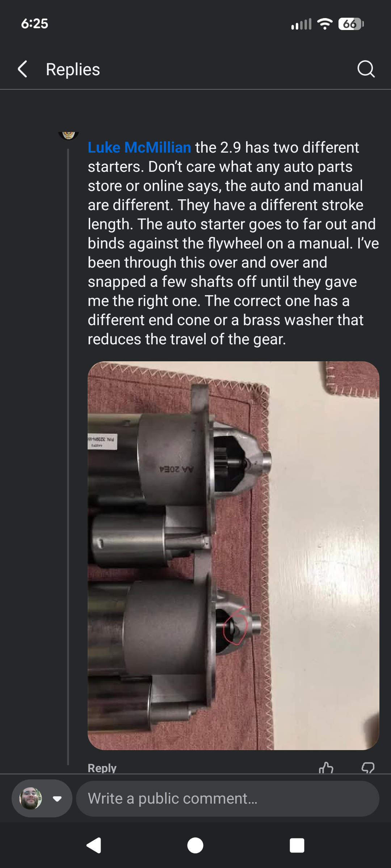
Task: Tap Reply under the comment
Action: tap(102, 768)
